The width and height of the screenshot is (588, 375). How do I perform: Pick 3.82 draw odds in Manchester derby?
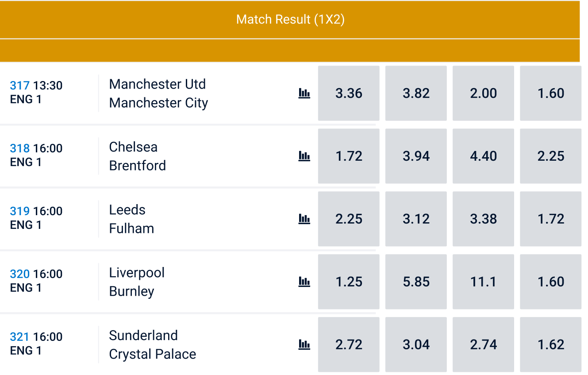point(416,93)
